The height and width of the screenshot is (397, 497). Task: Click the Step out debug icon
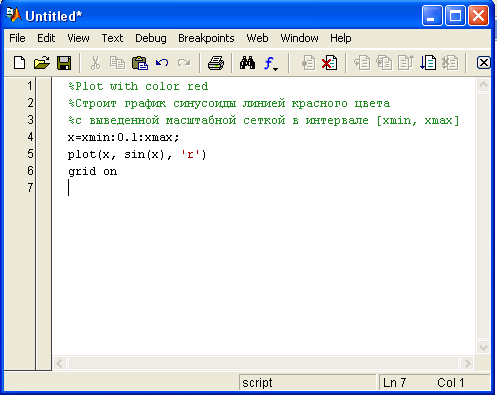(x=406, y=63)
